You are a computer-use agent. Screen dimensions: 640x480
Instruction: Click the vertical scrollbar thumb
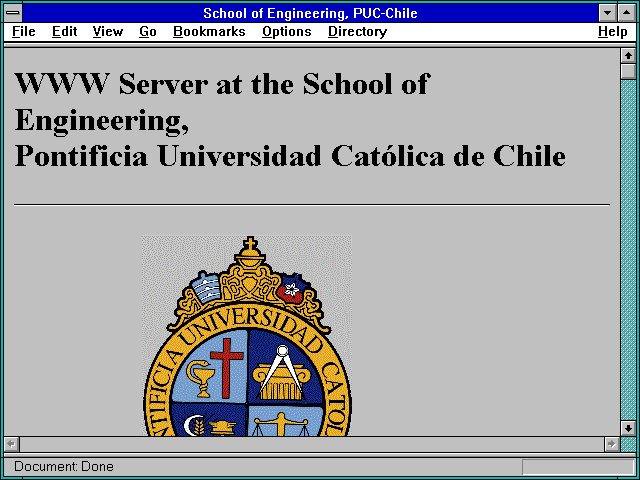[628, 71]
